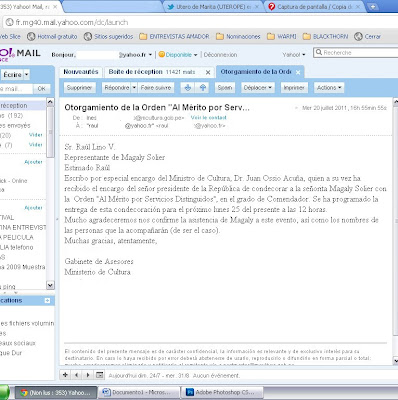Click the OK button next to mail search

41,89
